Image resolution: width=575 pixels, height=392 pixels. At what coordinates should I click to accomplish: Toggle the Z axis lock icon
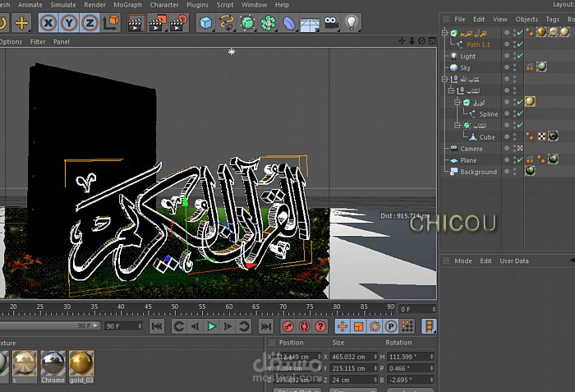click(x=90, y=23)
